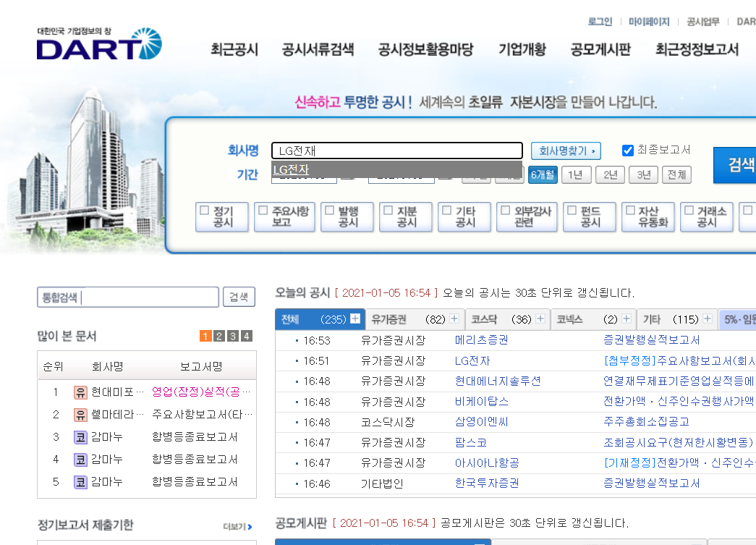This screenshot has width=756, height=545.
Task: Open the 최근정정보고서 menu
Action: 697,49
